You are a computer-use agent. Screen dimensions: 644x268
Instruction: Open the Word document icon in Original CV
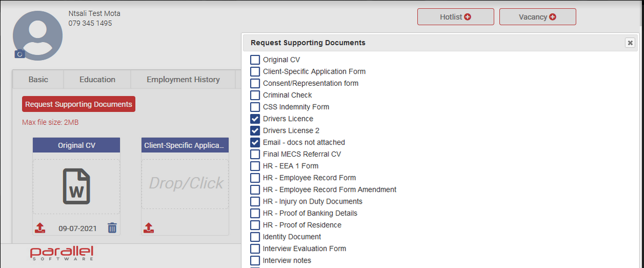pyautogui.click(x=76, y=186)
